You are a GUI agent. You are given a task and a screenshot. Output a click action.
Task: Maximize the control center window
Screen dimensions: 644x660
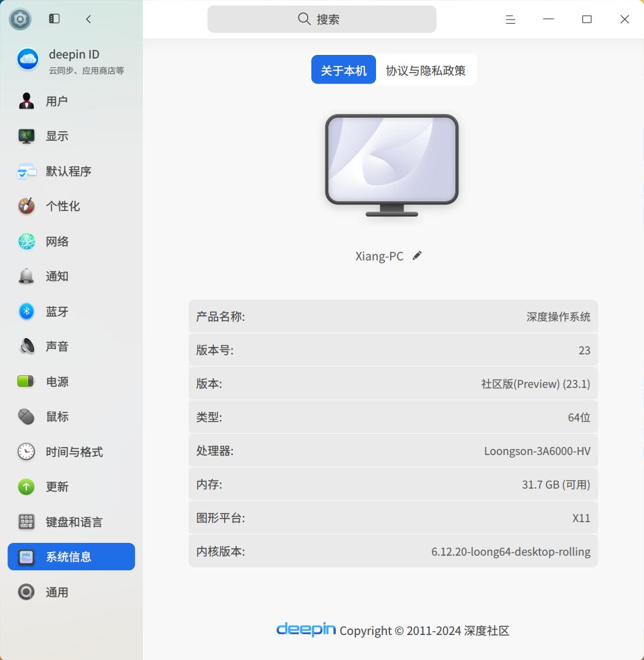pyautogui.click(x=587, y=20)
